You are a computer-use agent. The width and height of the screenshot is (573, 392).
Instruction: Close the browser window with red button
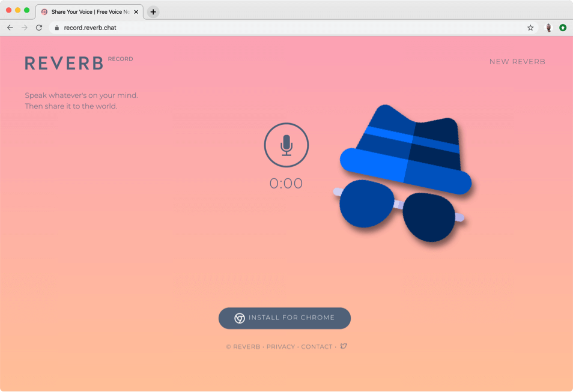click(x=9, y=10)
